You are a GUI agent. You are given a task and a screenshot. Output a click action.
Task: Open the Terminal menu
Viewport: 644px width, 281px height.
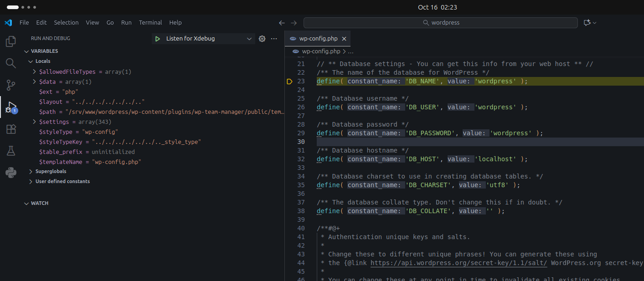150,23
